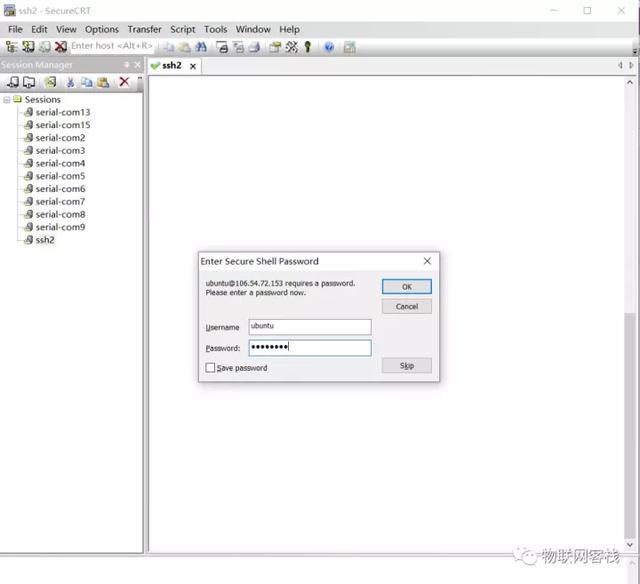This screenshot has width=640, height=584.
Task: Open the View menu
Action: (x=66, y=29)
